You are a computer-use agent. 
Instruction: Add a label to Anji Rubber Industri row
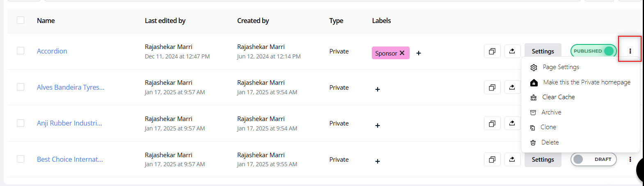378,126
